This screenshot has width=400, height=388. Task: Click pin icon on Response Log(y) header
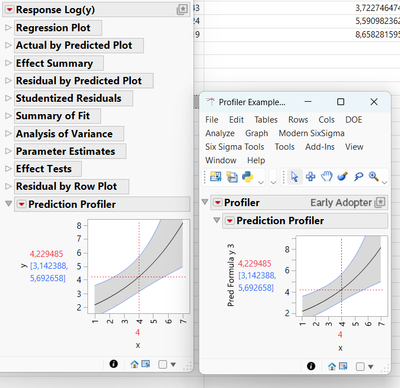point(182,9)
